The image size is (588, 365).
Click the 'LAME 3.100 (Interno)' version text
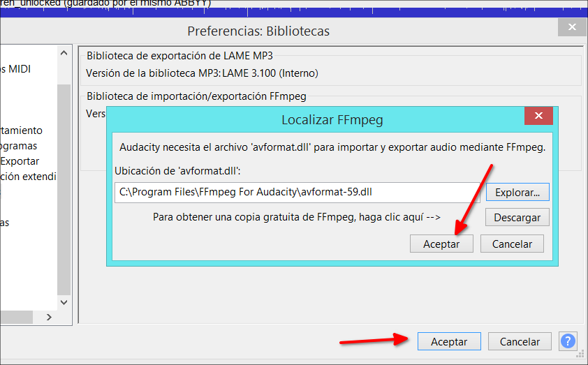click(x=270, y=73)
